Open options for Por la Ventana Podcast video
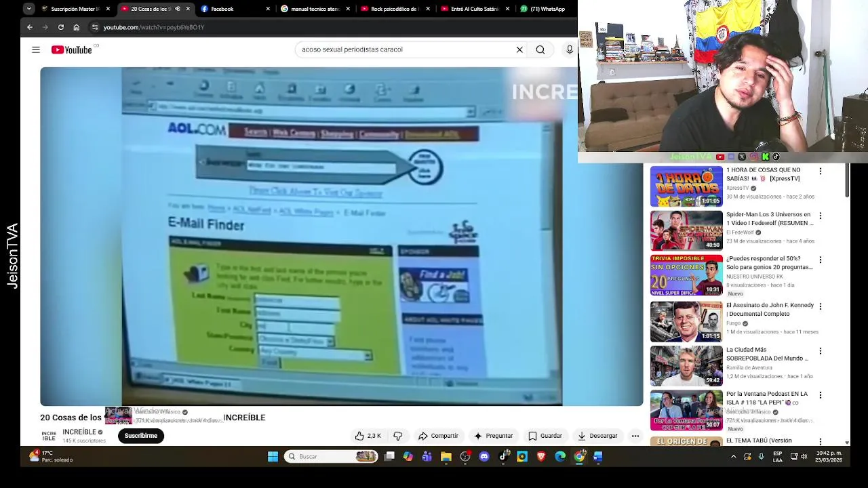This screenshot has width=868, height=488. click(x=821, y=395)
